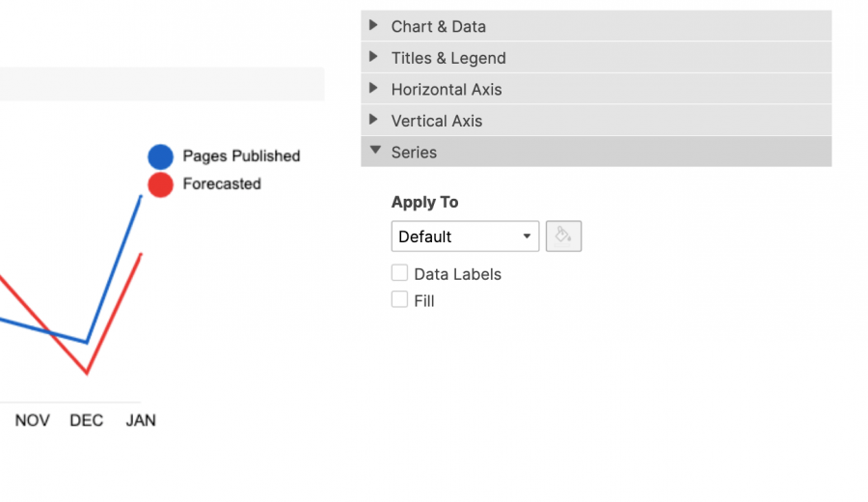Expand the Horizontal Axis section

pyautogui.click(x=447, y=89)
